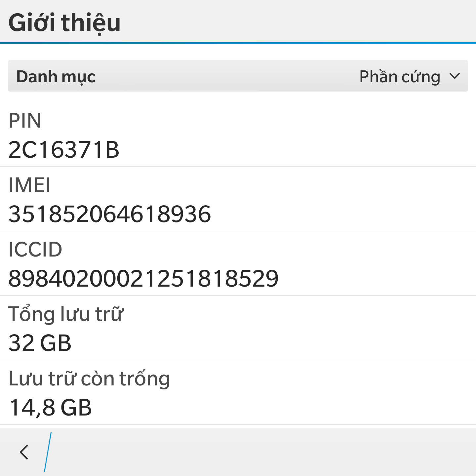
Task: Tap the 14,8 GB free storage value
Action: coord(51,407)
